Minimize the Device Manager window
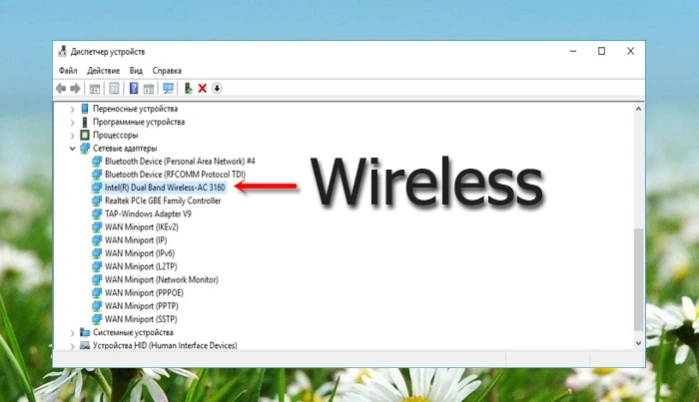Viewport: 699px width, 402px height. point(573,51)
